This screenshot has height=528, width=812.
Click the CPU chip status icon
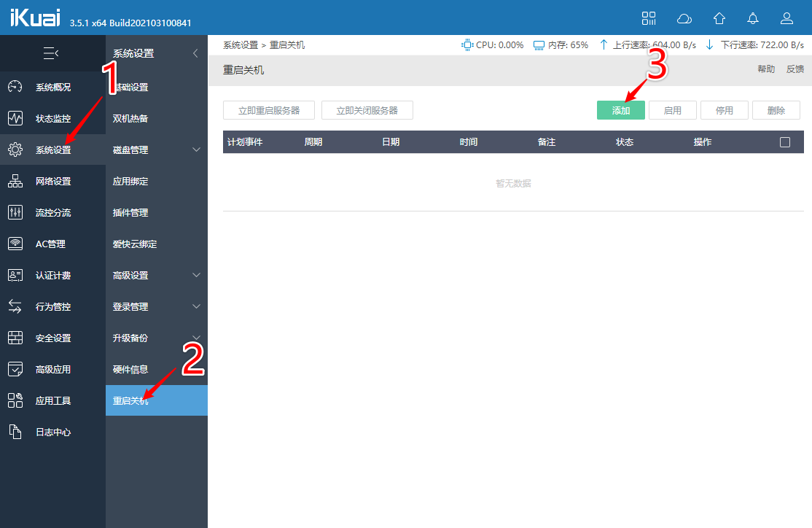coord(467,45)
